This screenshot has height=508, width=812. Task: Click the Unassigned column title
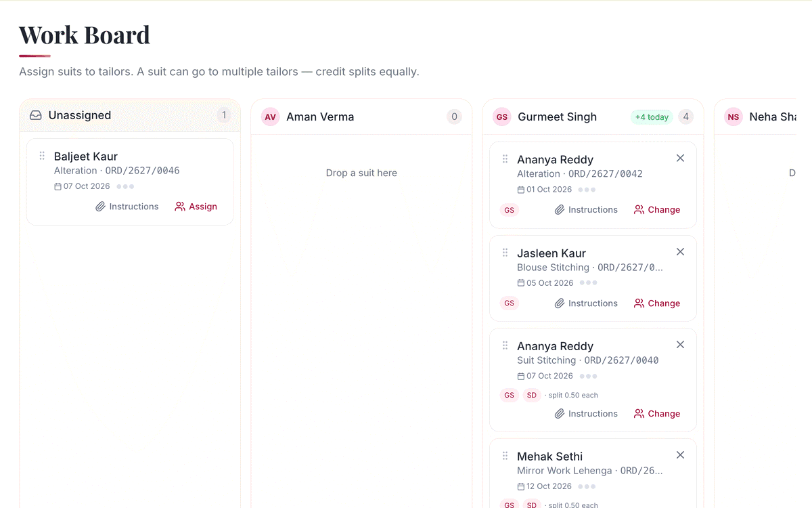[x=80, y=115]
